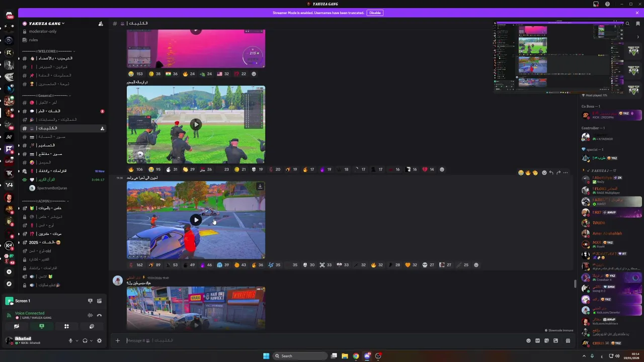Open the channel with 2 unread mentions
The width and height of the screenshot is (644, 362).
click(63, 111)
